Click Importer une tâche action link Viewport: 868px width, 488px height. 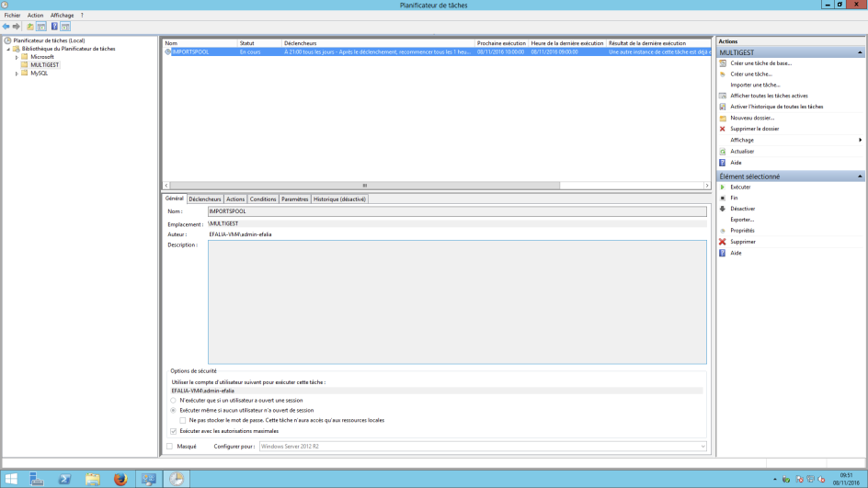(755, 85)
